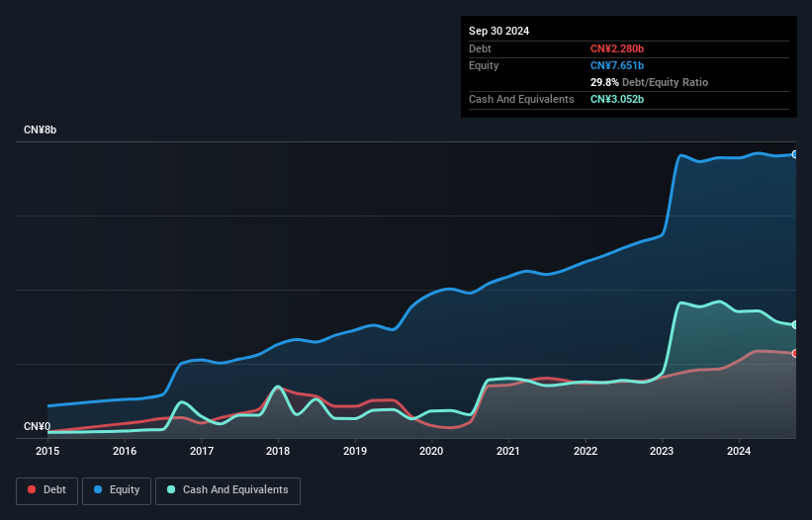Click the blue Equity legend dot
812x520 pixels.
[x=98, y=489]
